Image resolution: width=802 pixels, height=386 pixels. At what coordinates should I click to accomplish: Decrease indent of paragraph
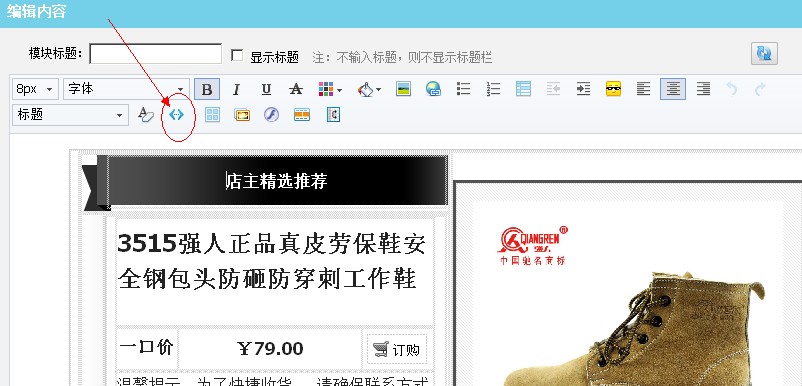coord(553,89)
